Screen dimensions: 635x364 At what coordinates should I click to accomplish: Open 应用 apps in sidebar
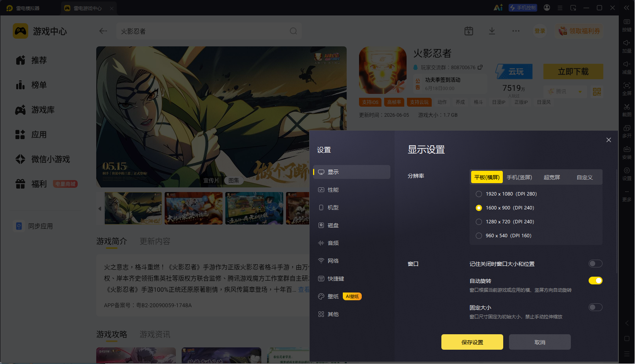point(39,134)
